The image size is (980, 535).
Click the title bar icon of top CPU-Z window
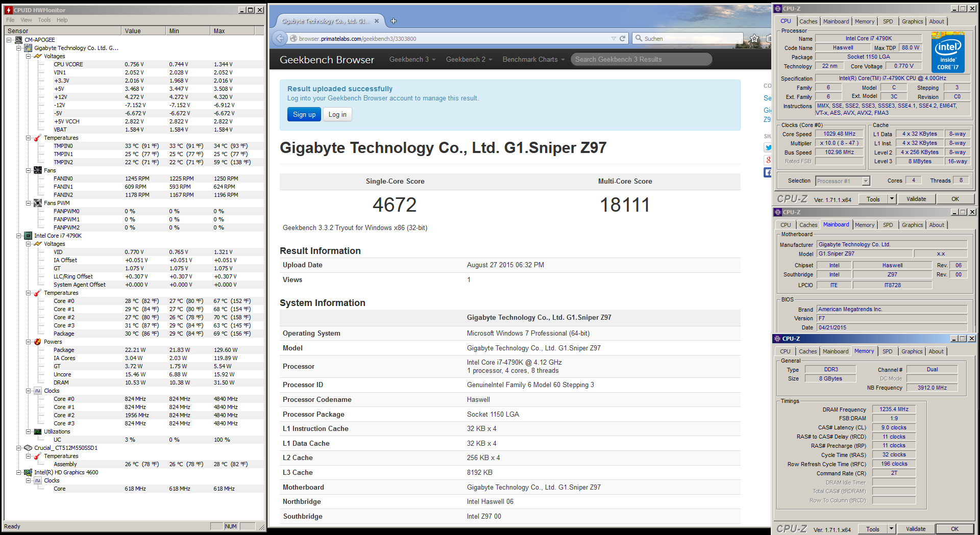point(778,9)
